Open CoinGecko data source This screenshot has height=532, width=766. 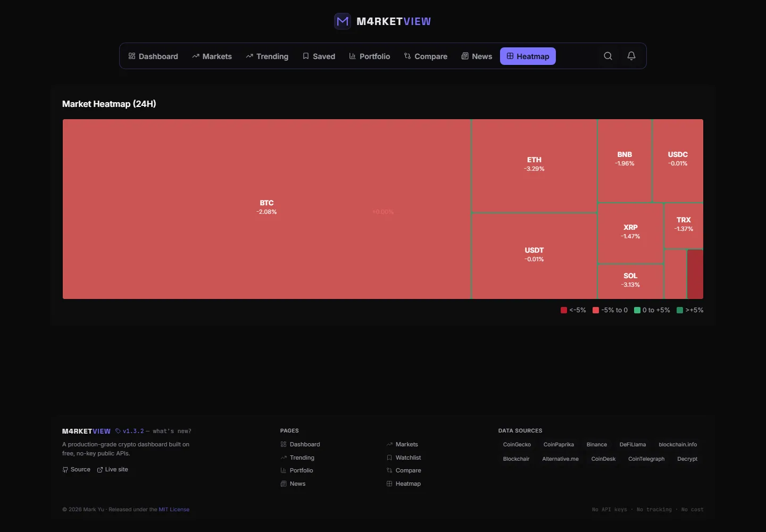[x=517, y=445]
